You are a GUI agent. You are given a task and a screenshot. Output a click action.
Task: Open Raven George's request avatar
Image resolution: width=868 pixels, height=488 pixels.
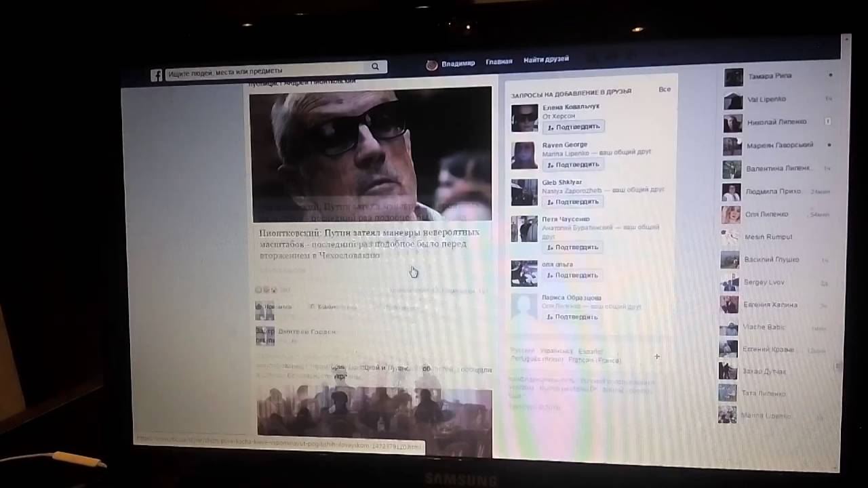coord(524,155)
